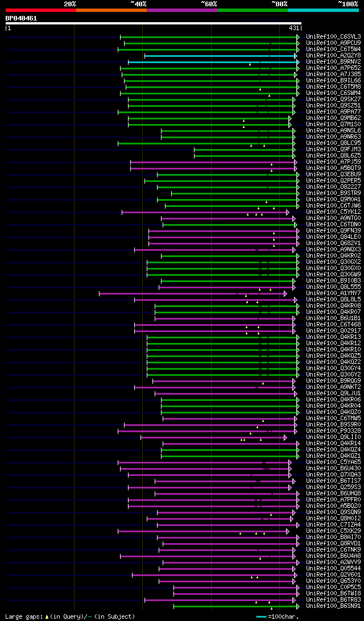
Task: Click the orange ~40% legend segment
Action: (x=111, y=10)
